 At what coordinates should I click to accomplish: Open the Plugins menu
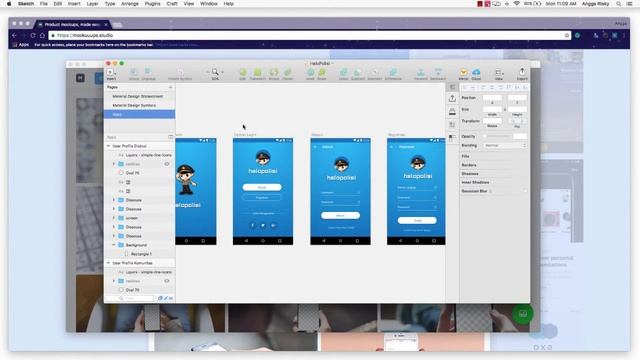tap(153, 4)
